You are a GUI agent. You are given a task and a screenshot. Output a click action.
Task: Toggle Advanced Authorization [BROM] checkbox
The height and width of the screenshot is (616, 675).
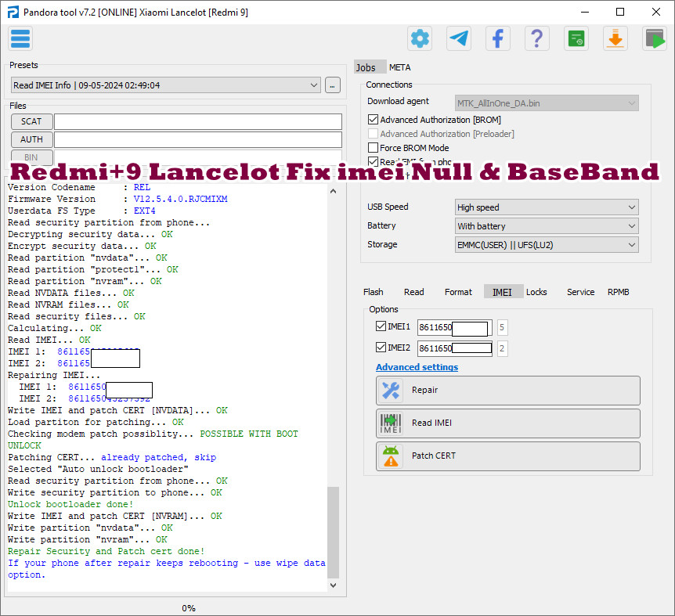[x=374, y=120]
